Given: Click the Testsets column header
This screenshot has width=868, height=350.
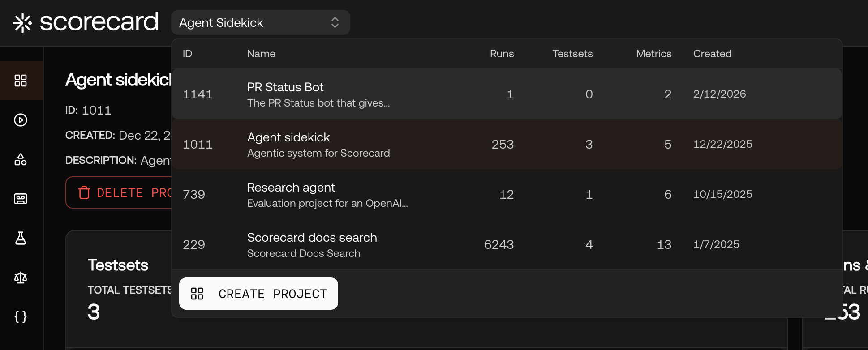Looking at the screenshot, I should (x=572, y=54).
